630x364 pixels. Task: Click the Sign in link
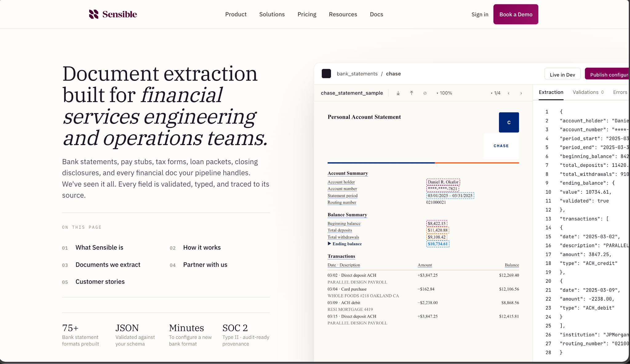point(480,14)
